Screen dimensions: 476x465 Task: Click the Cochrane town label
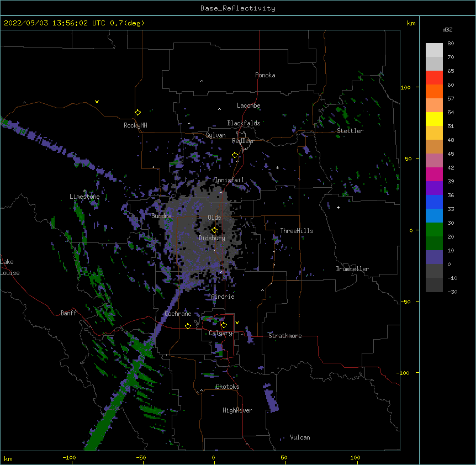(x=178, y=314)
